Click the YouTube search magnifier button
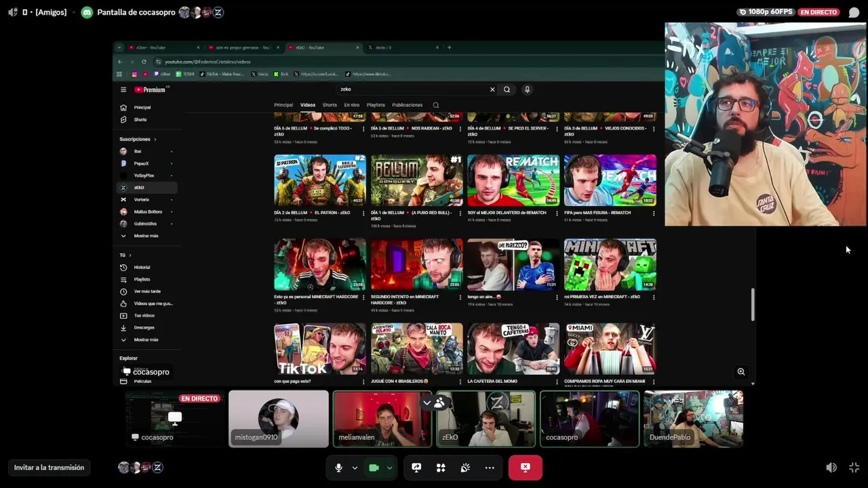868x488 pixels. 507,89
